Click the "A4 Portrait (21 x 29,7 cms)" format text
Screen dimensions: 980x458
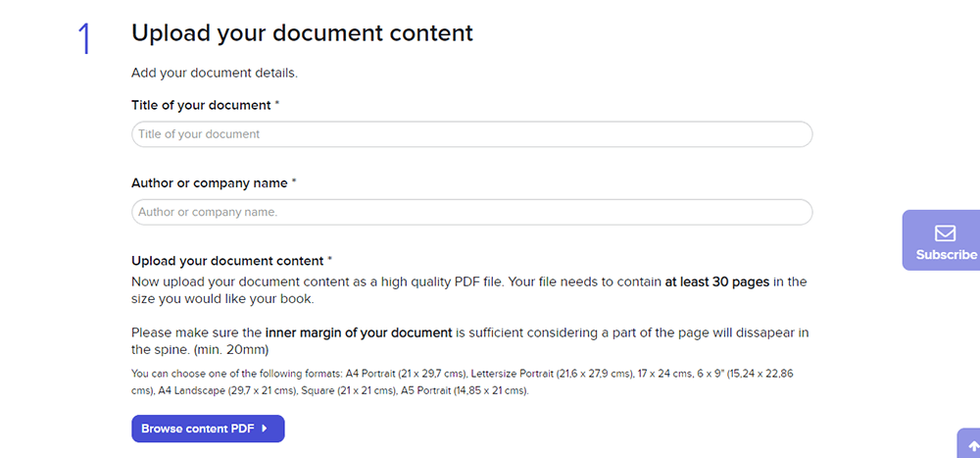399,374
